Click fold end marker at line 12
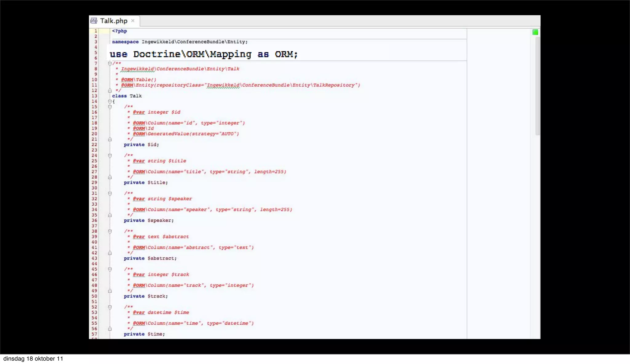The width and height of the screenshot is (630, 364). [x=110, y=90]
